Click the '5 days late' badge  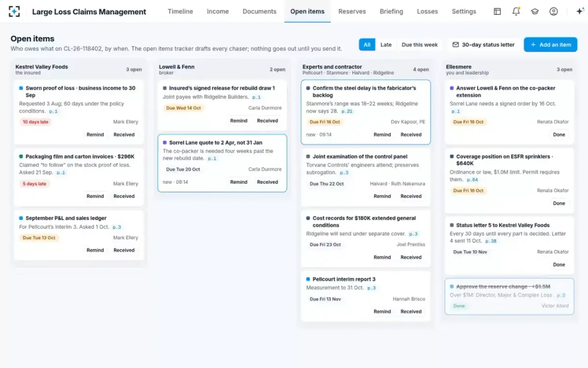35,184
